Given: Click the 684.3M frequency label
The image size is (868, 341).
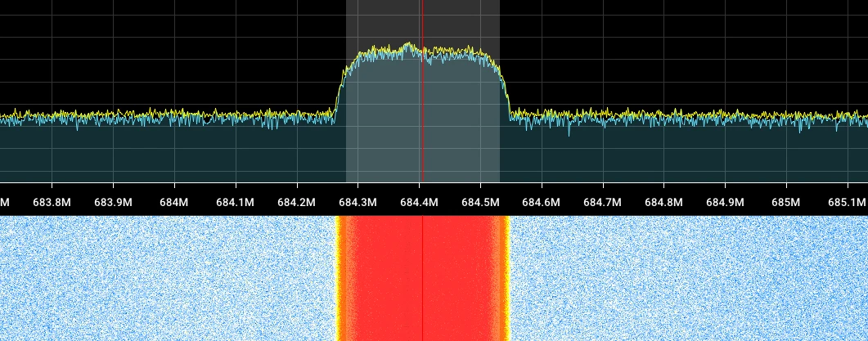Looking at the screenshot, I should coord(358,202).
